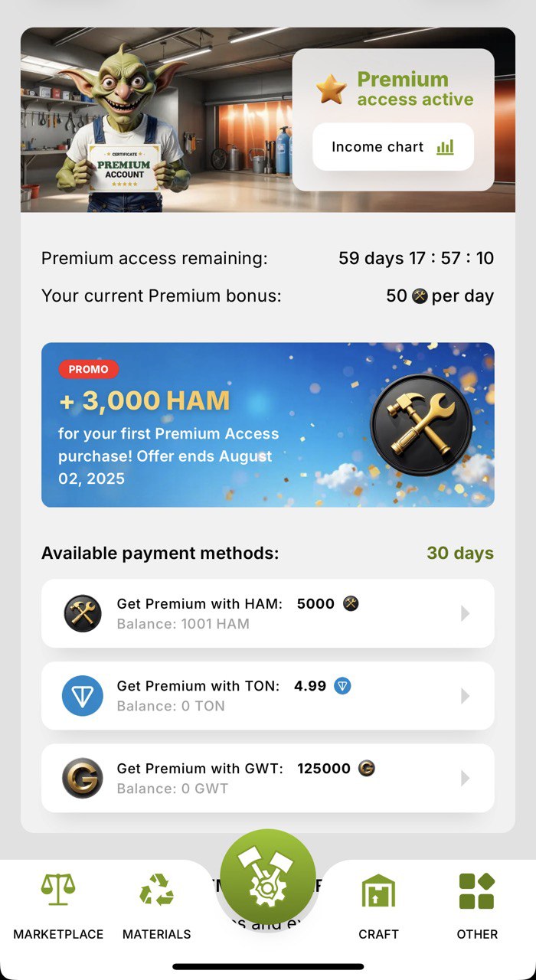The height and width of the screenshot is (980, 536).
Task: Switch to the MARKETPLACE tab label
Action: pyautogui.click(x=58, y=934)
